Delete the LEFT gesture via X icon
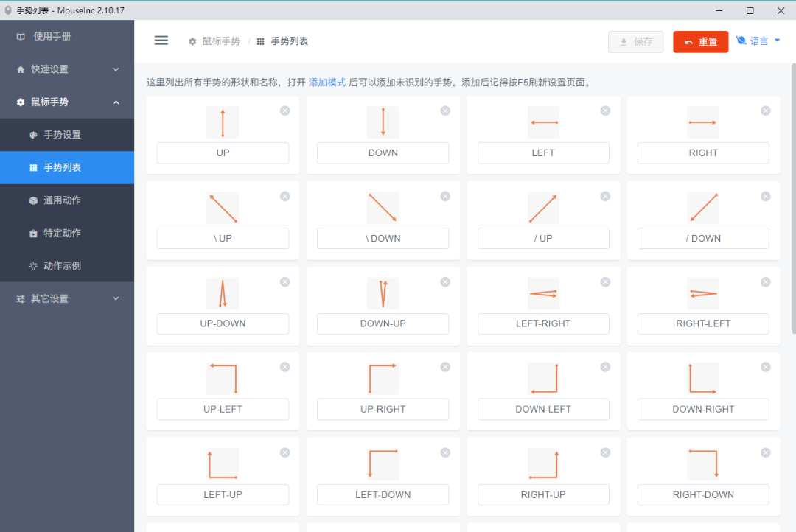The width and height of the screenshot is (796, 532). 605,111
